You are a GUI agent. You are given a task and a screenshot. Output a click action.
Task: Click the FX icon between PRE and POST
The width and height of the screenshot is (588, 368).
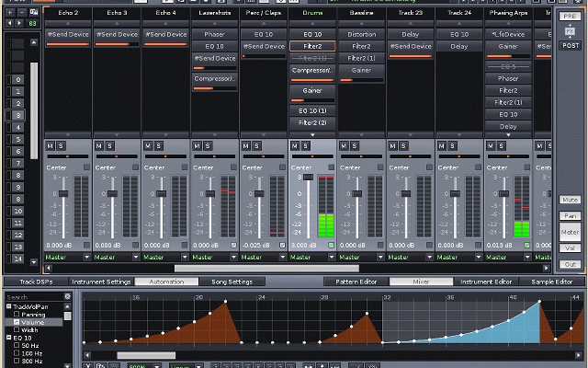click(x=570, y=30)
